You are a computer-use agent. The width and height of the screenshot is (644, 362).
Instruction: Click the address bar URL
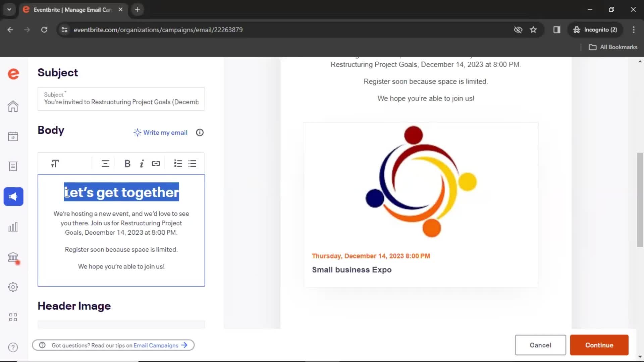click(x=158, y=30)
